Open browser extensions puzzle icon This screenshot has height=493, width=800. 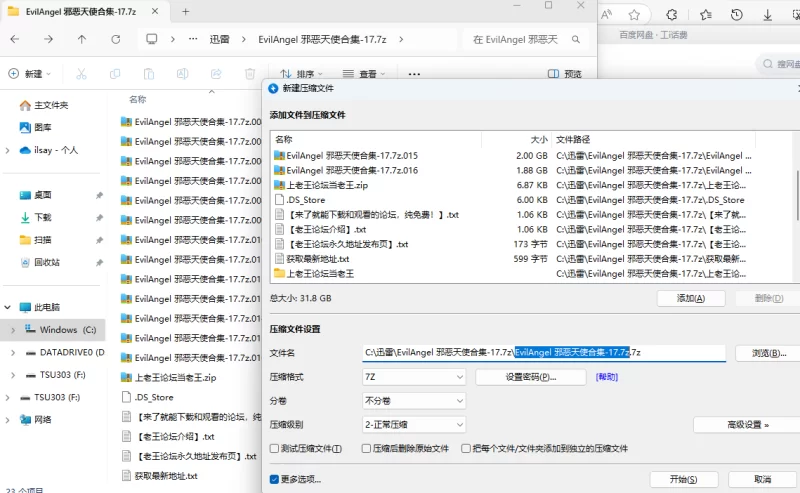pos(671,15)
